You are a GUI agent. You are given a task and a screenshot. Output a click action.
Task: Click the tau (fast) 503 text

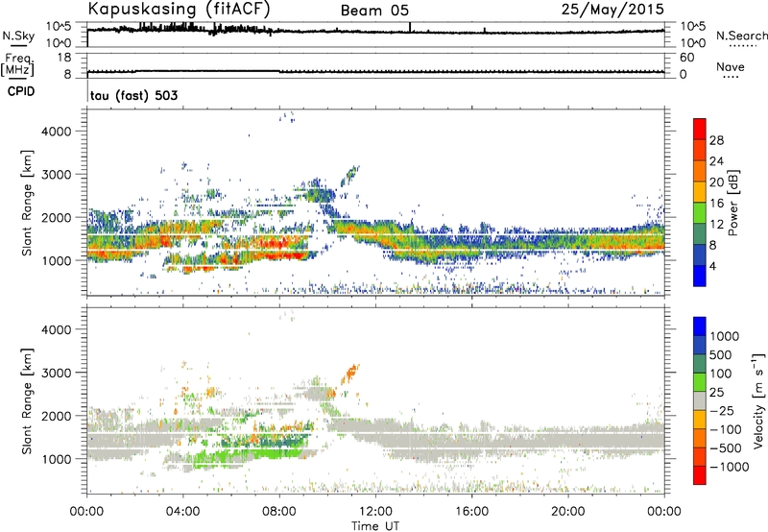click(x=133, y=95)
